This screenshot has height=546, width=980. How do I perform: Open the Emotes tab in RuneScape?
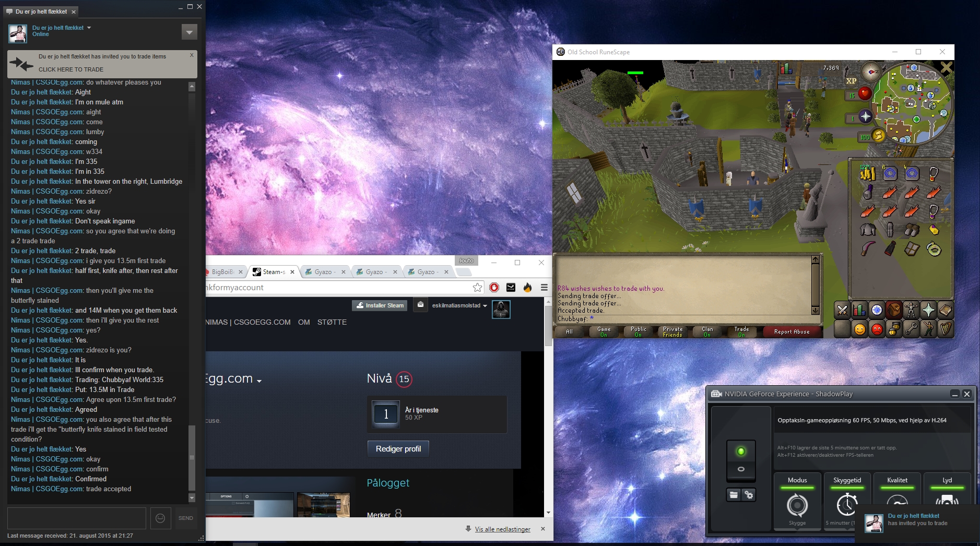928,329
